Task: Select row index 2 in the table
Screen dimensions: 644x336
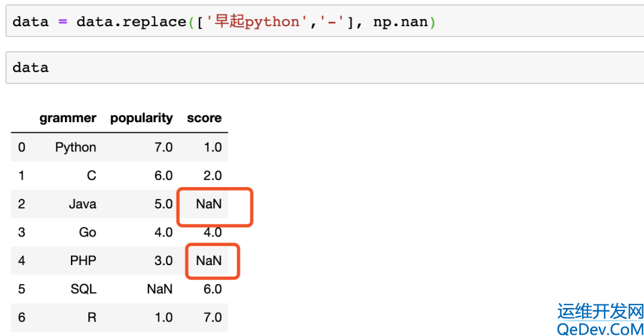Action: 22,204
